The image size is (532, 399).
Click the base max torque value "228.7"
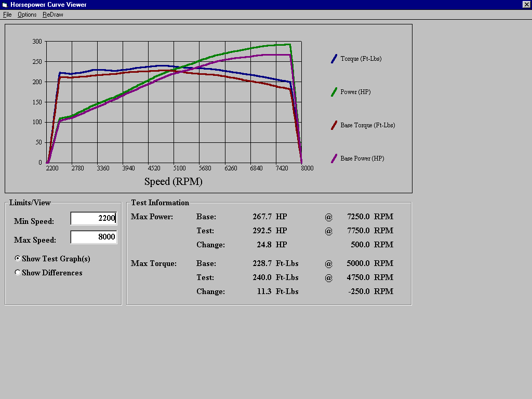point(262,263)
